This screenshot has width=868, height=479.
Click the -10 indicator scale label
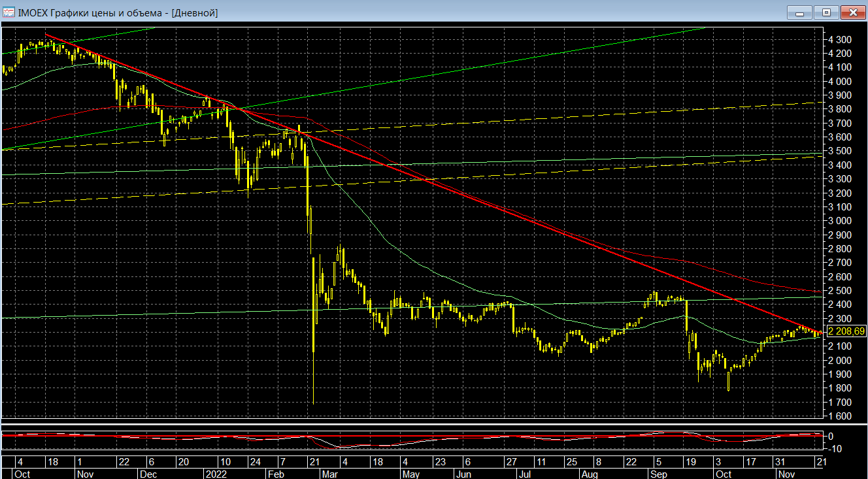pos(833,449)
